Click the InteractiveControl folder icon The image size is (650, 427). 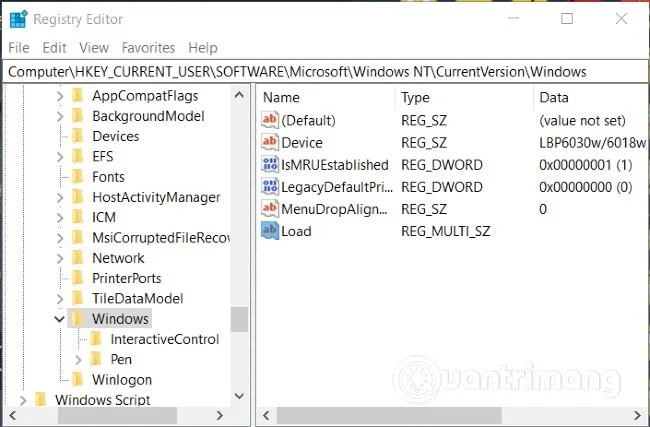[x=96, y=339]
